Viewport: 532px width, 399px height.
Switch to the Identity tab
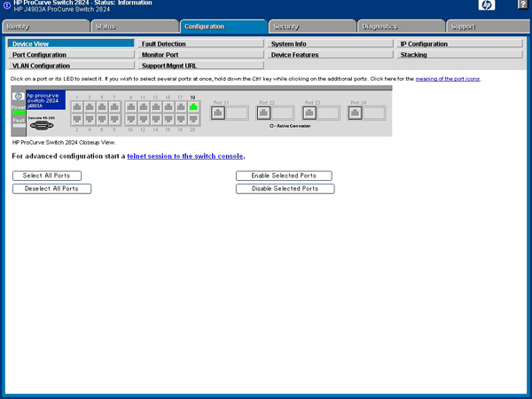(46, 27)
